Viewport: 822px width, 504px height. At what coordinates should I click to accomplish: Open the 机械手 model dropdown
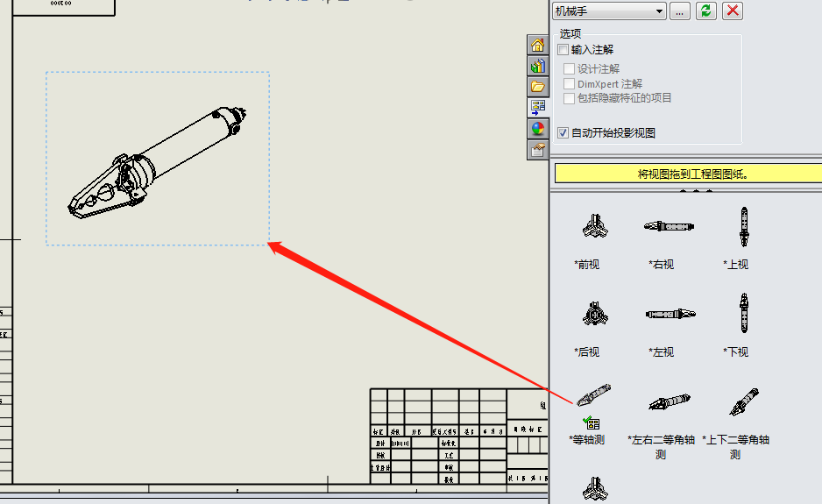tap(609, 11)
